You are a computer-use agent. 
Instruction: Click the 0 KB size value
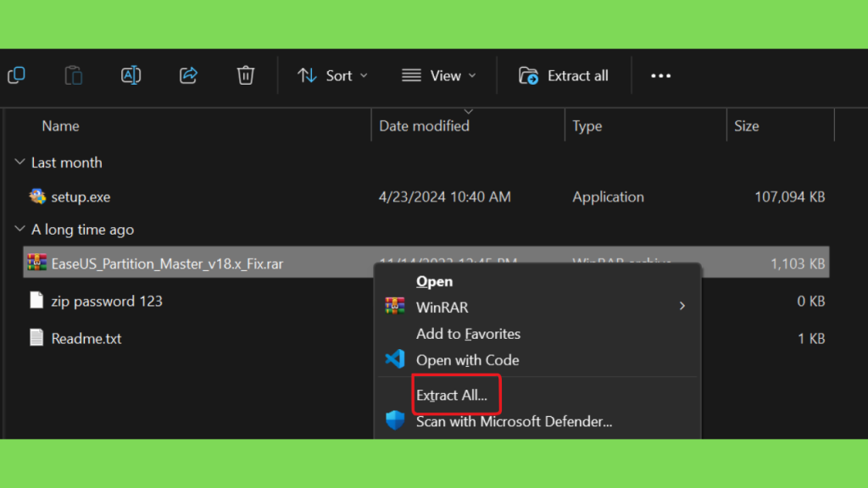tap(811, 301)
